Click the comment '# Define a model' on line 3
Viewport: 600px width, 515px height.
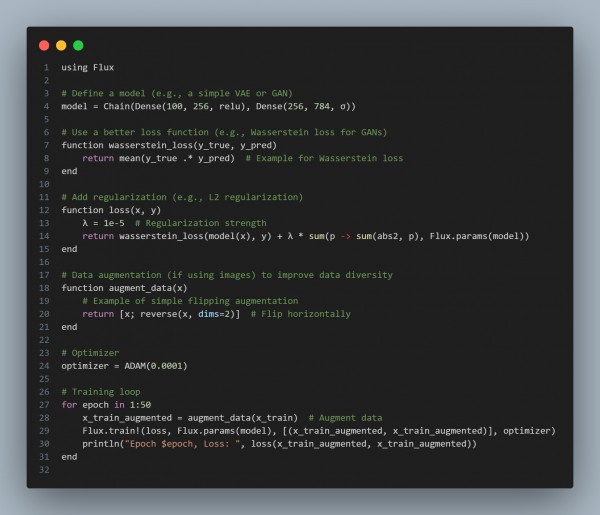pos(103,93)
